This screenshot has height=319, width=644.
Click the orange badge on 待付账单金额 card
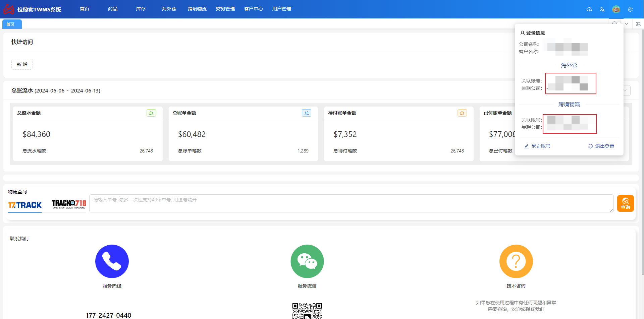click(462, 113)
